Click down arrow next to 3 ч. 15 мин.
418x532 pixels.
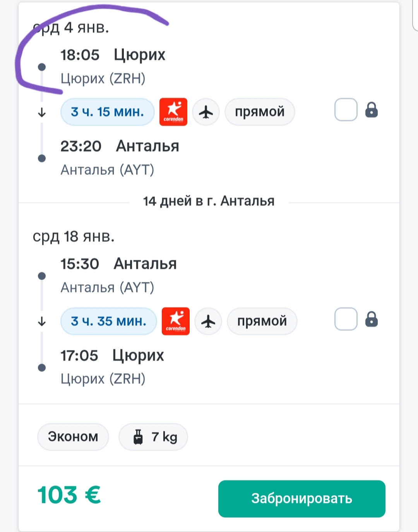point(42,113)
